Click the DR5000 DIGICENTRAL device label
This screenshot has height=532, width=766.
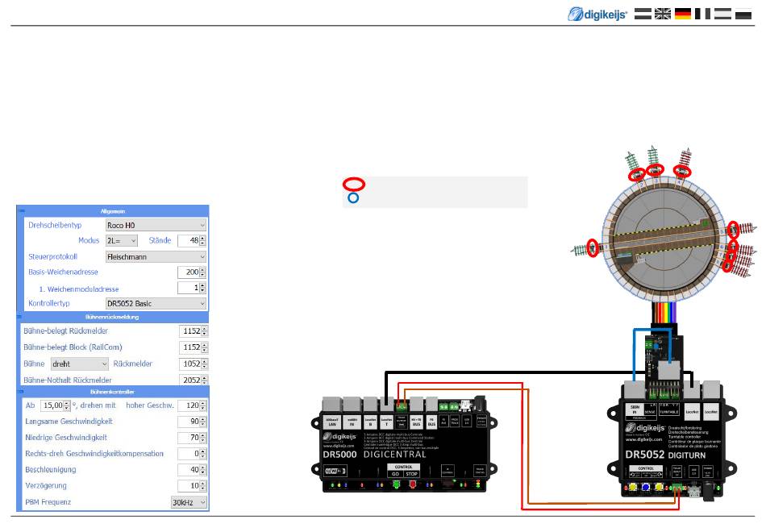(375, 455)
